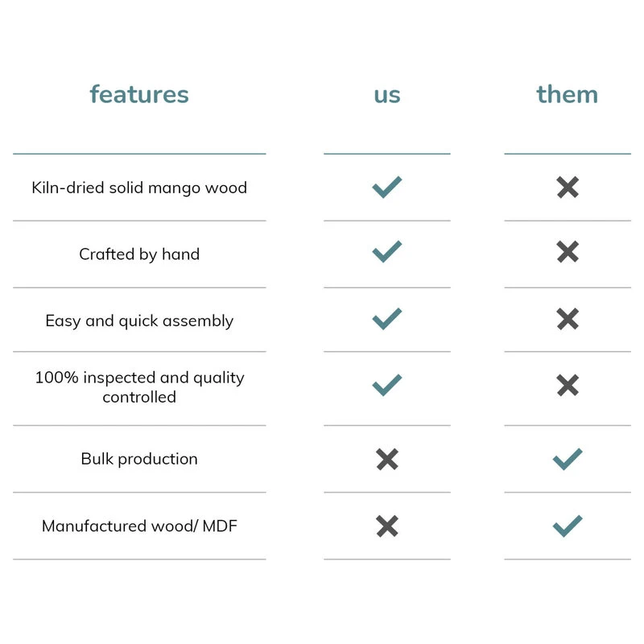Viewport: 644px width, 644px height.
Task: Click the 'us' checkmark for Kiln-dried mango wood
Action: [387, 188]
